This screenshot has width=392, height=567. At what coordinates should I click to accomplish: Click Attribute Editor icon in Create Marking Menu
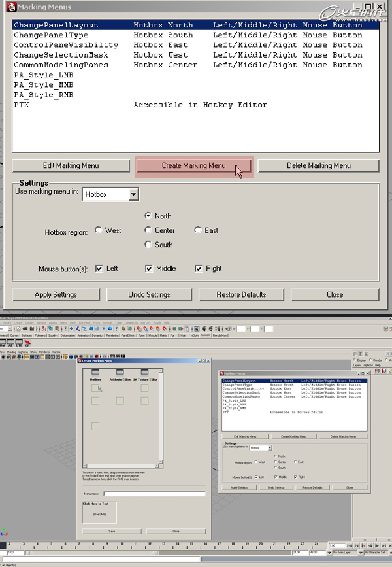pyautogui.click(x=120, y=372)
